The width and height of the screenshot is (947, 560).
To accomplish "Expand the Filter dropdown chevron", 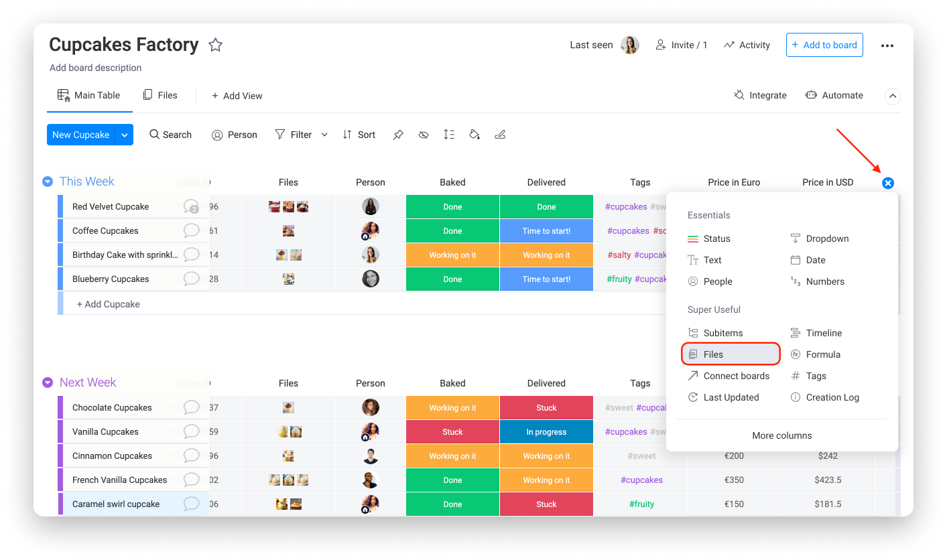I will click(324, 135).
